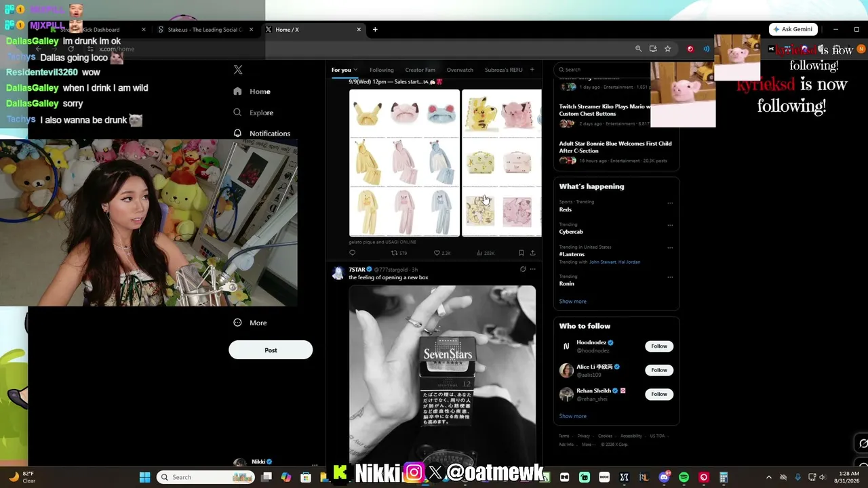Click the Hal Jordan trending link
Viewport: 868px width, 488px height.
click(x=630, y=262)
